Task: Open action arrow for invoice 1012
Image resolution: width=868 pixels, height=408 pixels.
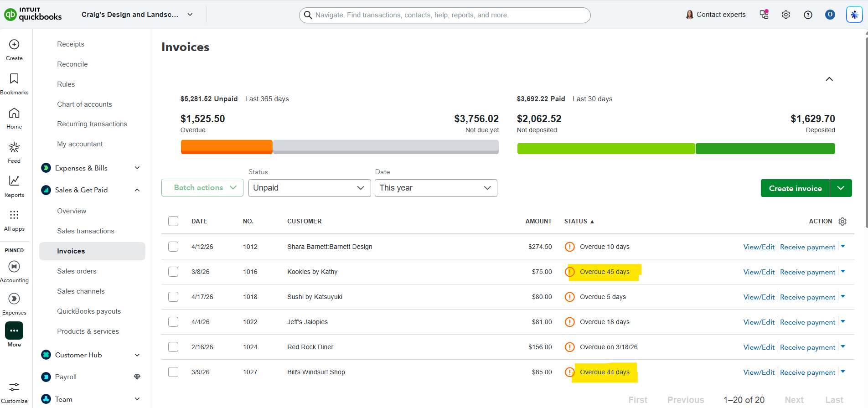Action: pyautogui.click(x=843, y=246)
